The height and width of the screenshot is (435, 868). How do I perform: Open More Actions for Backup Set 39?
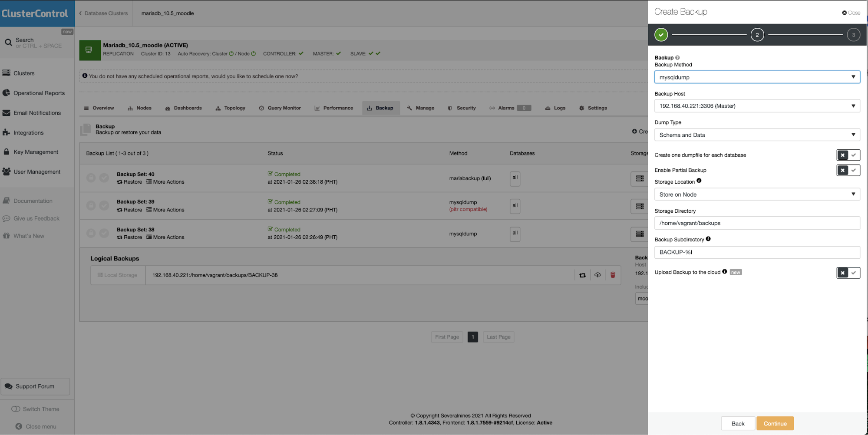(x=165, y=210)
